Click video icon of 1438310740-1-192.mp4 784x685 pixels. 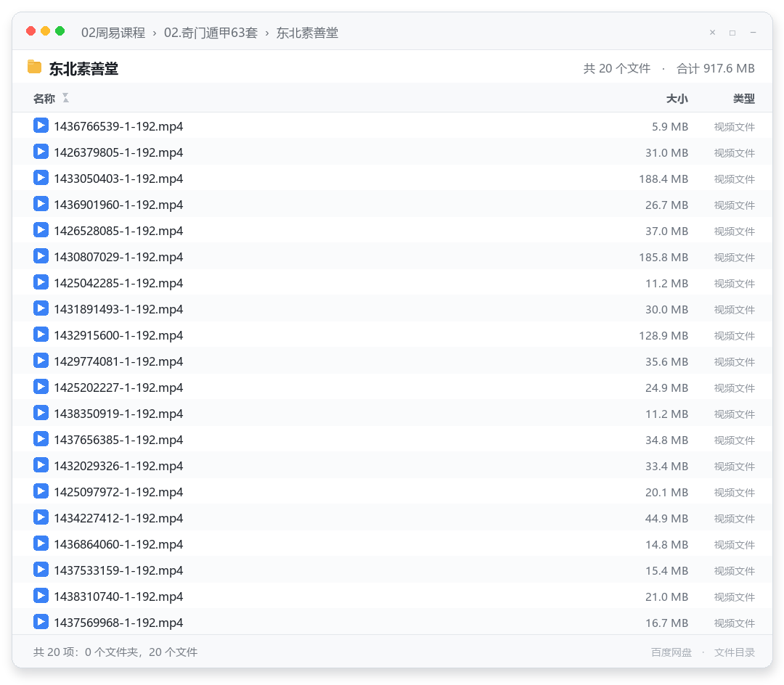coord(41,596)
